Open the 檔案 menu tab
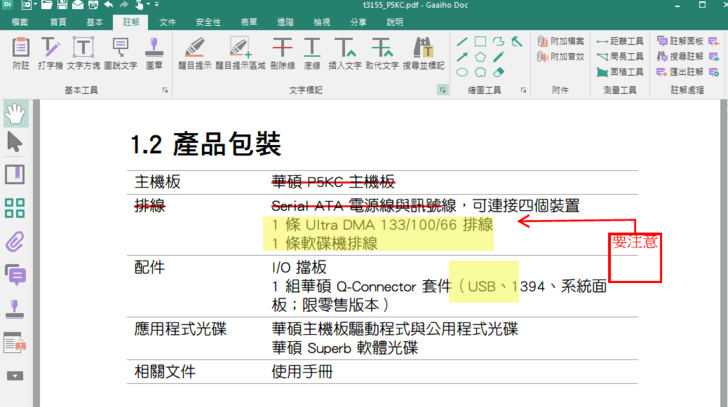 coord(20,21)
